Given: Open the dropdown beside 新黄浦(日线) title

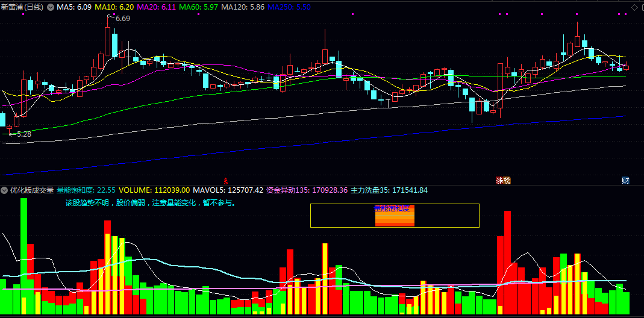Looking at the screenshot, I should [x=51, y=7].
